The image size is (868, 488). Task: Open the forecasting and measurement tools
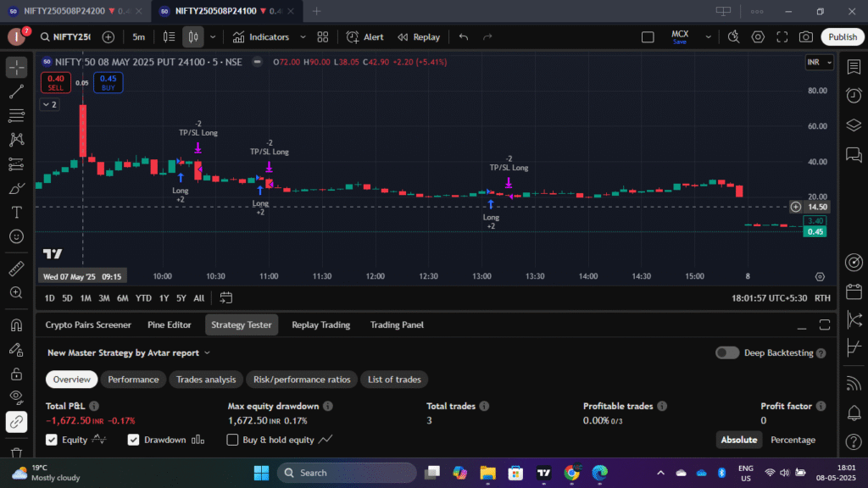(x=17, y=164)
